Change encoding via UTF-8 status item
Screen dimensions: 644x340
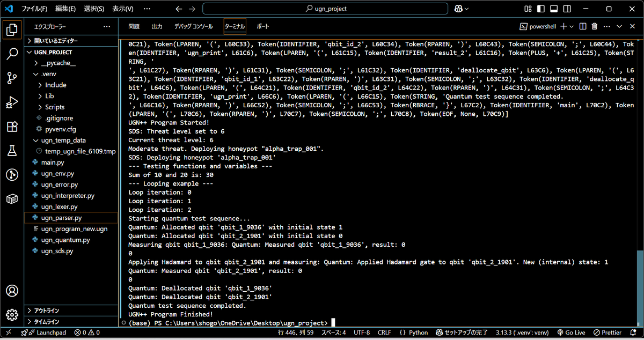(x=361, y=332)
